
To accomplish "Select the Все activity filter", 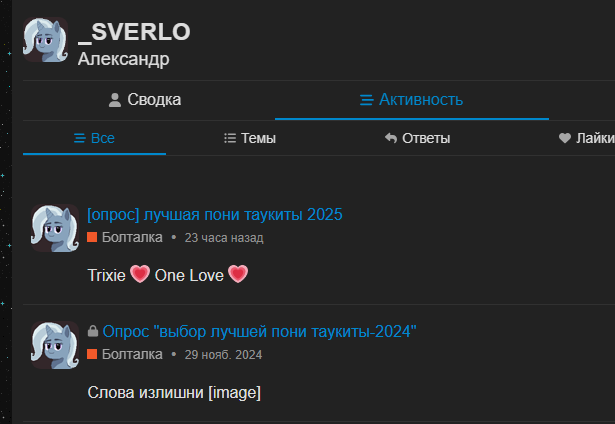I will [x=94, y=138].
